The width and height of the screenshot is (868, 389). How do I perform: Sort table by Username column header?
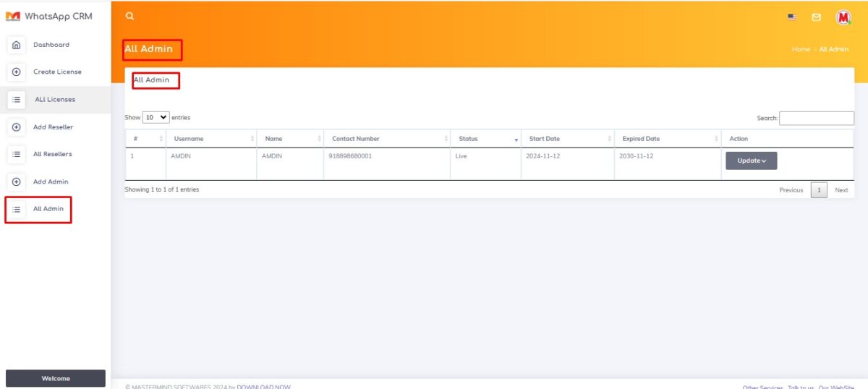tap(211, 139)
